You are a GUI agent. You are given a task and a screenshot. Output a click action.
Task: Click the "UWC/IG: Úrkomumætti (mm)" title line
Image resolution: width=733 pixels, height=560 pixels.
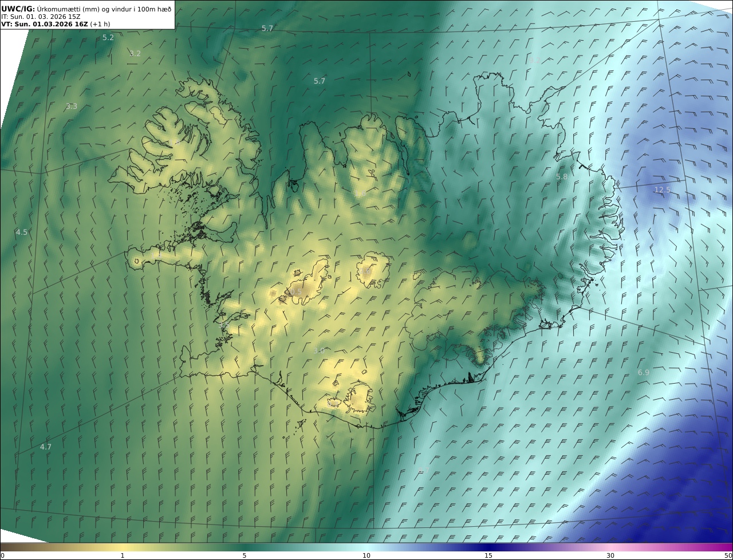[86, 9]
